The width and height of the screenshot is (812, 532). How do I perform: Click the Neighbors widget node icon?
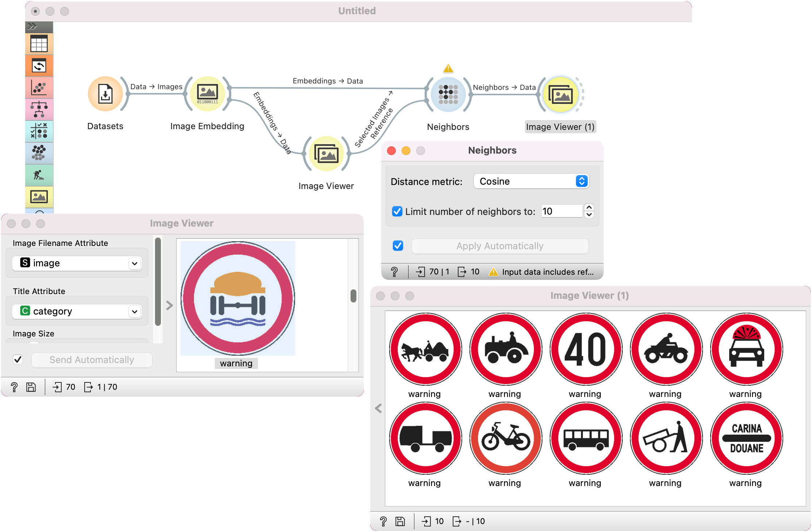click(x=448, y=95)
